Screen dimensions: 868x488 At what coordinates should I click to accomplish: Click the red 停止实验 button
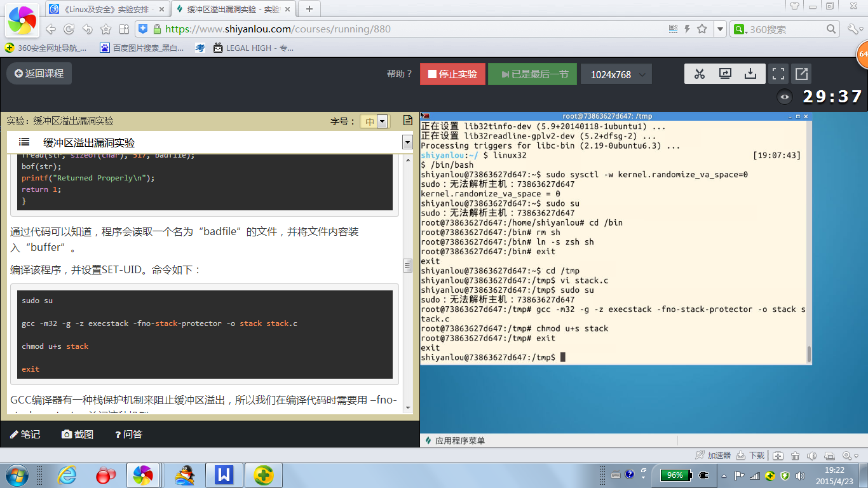[452, 74]
